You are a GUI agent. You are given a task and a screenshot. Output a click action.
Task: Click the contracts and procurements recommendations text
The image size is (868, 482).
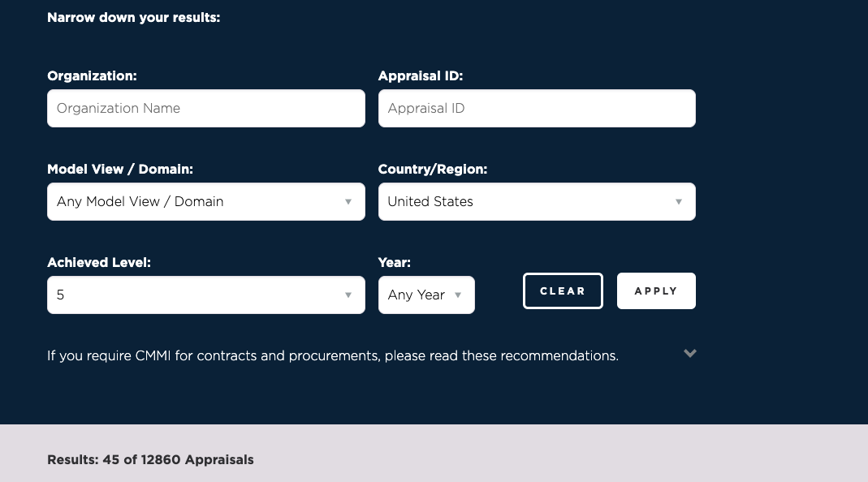point(332,355)
